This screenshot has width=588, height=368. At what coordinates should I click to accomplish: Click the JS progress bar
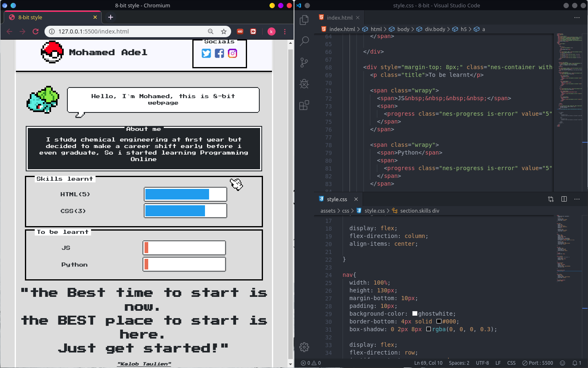[x=184, y=248]
